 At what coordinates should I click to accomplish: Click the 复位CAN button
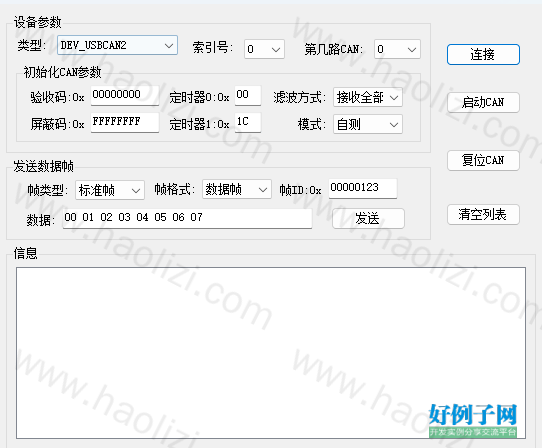pyautogui.click(x=483, y=160)
